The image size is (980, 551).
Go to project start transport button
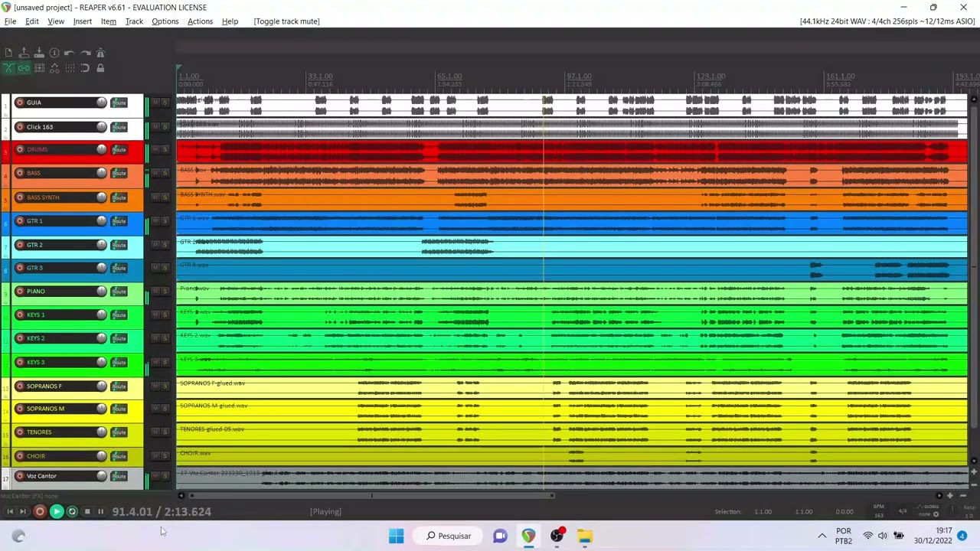(x=10, y=511)
